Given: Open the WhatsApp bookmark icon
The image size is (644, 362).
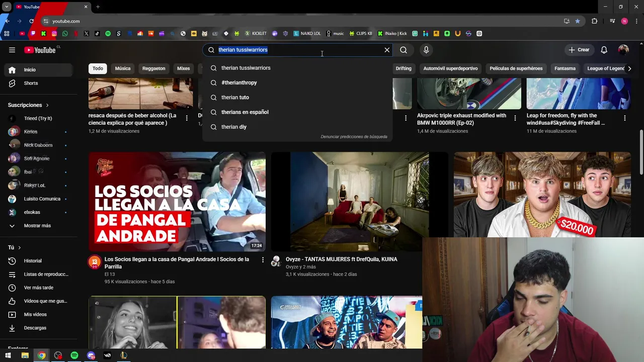Looking at the screenshot, I should (x=65, y=34).
